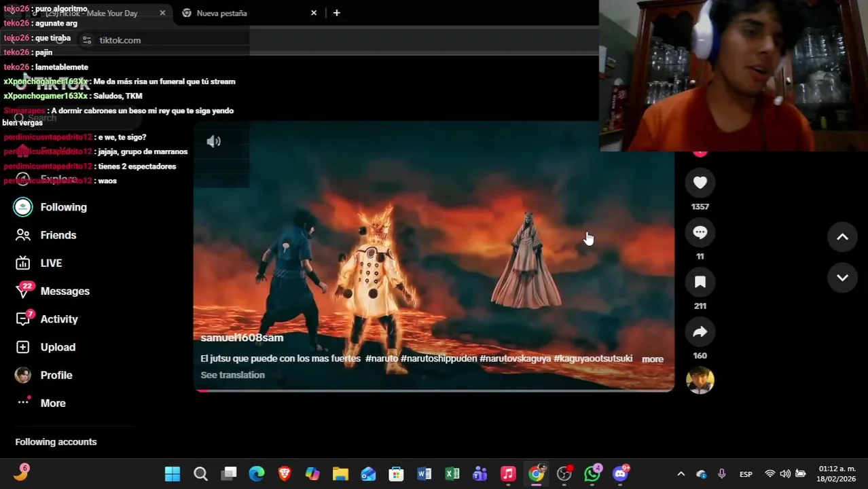Launch Brave browser from taskbar
Viewport: 868px width, 489px height.
tap(285, 474)
